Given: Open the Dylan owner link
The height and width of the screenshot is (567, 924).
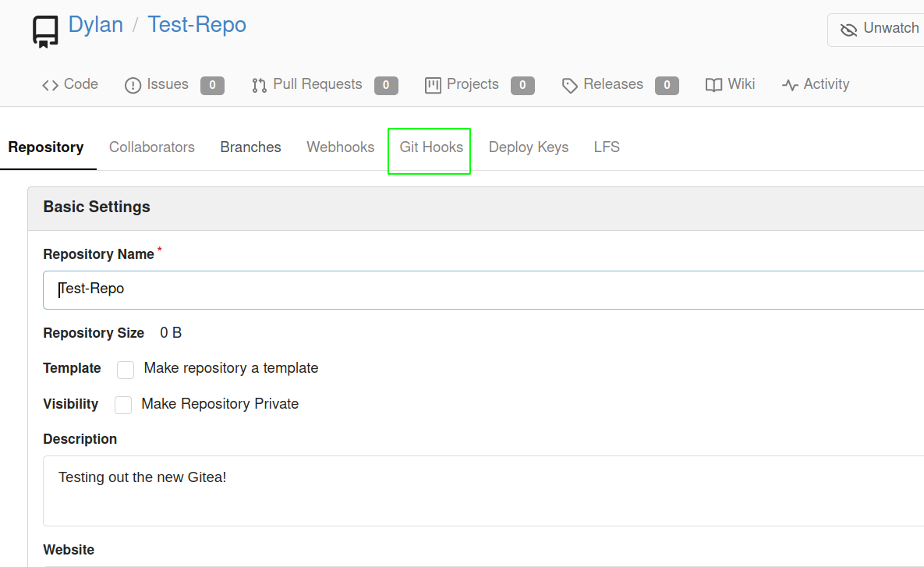Looking at the screenshot, I should tap(95, 25).
